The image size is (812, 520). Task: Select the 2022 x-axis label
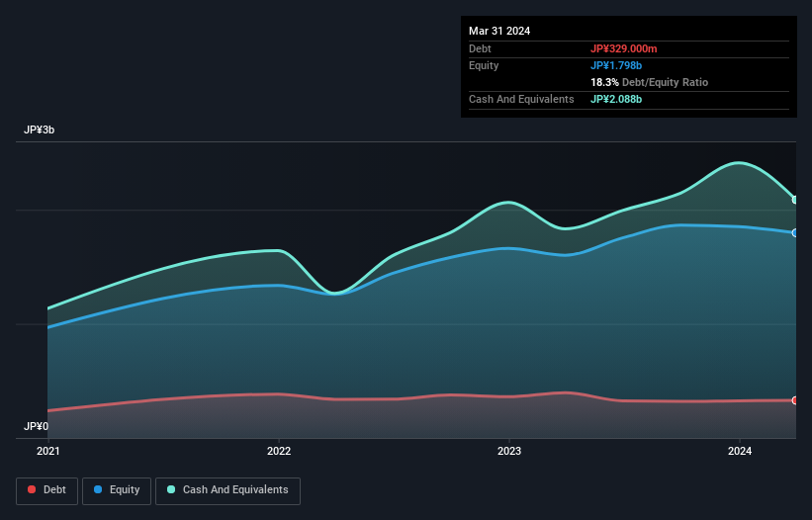coord(279,451)
